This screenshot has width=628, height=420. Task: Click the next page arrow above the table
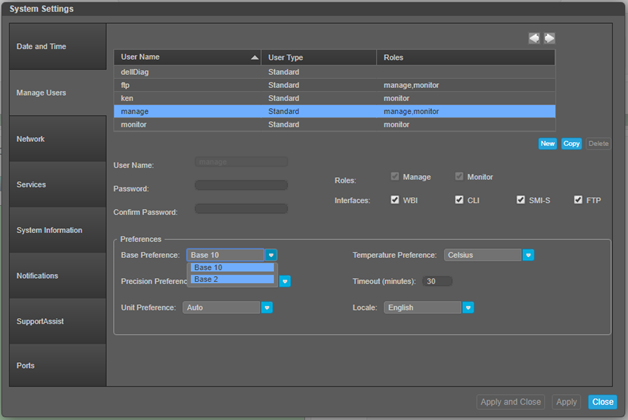click(x=549, y=38)
